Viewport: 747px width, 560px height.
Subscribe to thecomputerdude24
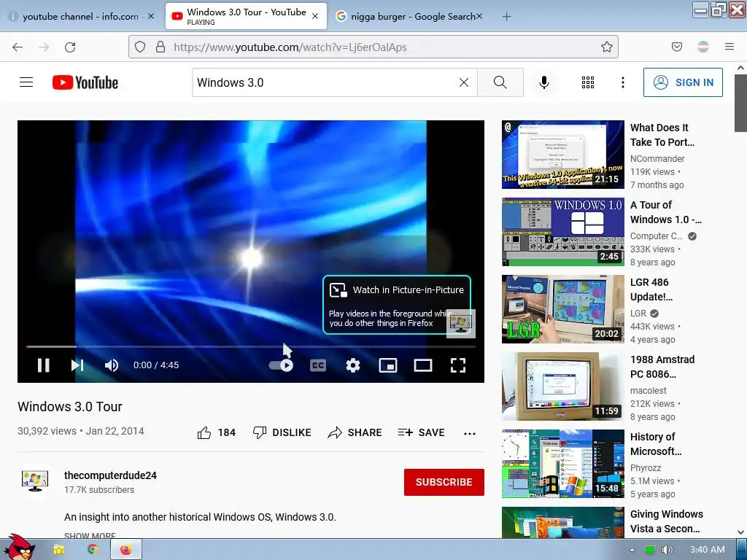(444, 482)
